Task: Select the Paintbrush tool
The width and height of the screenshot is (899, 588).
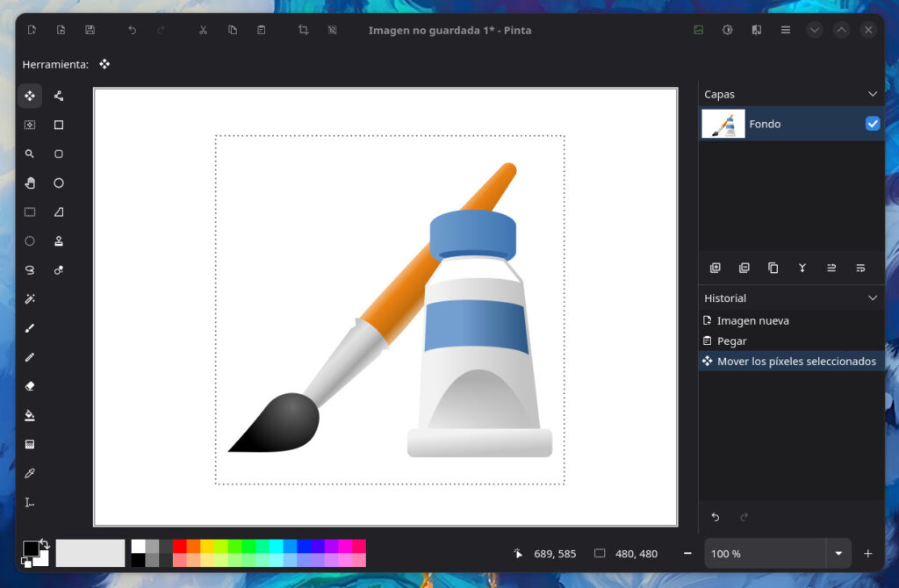Action: pos(30,327)
